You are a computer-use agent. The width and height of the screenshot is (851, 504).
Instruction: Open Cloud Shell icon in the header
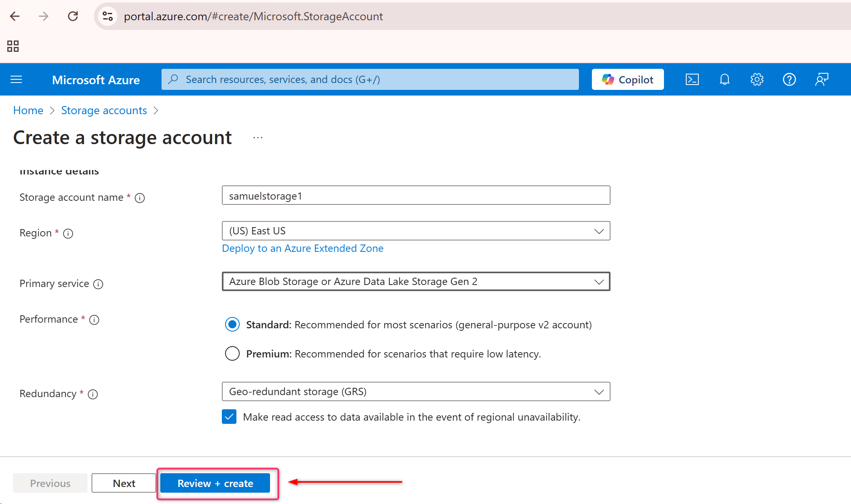[692, 79]
